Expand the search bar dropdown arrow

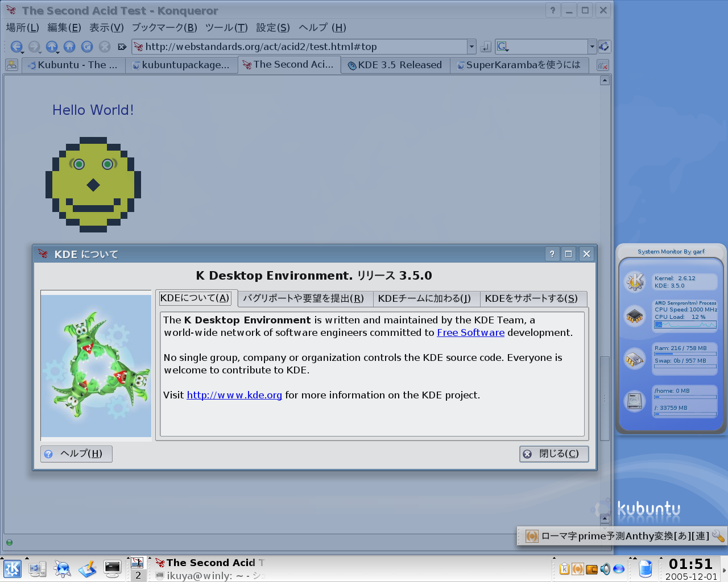(x=592, y=47)
